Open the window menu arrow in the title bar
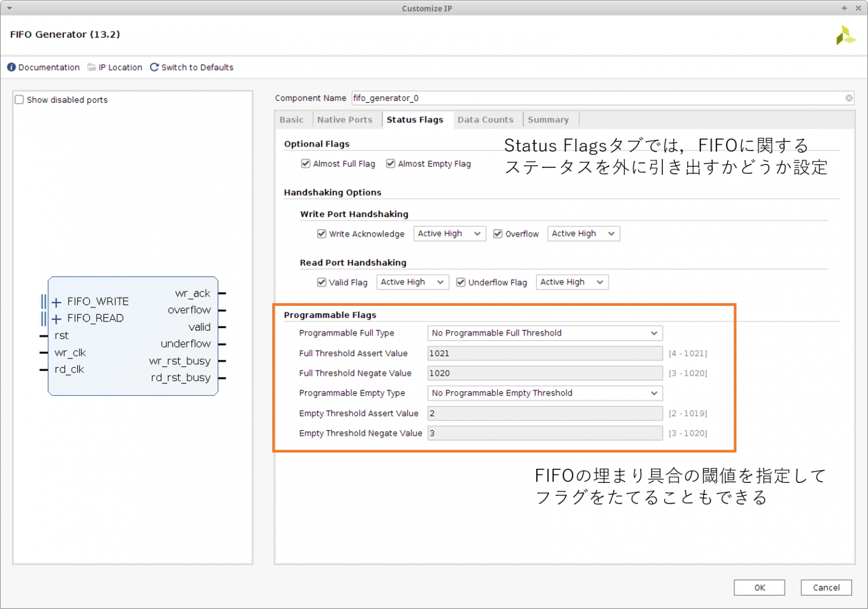The width and height of the screenshot is (868, 609). pyautogui.click(x=10, y=8)
